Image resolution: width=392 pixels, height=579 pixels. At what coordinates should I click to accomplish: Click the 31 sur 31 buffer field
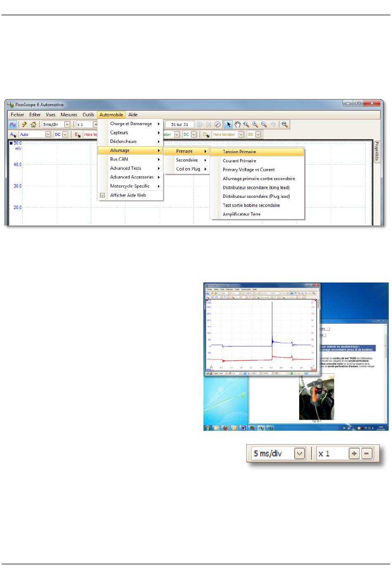tap(179, 124)
